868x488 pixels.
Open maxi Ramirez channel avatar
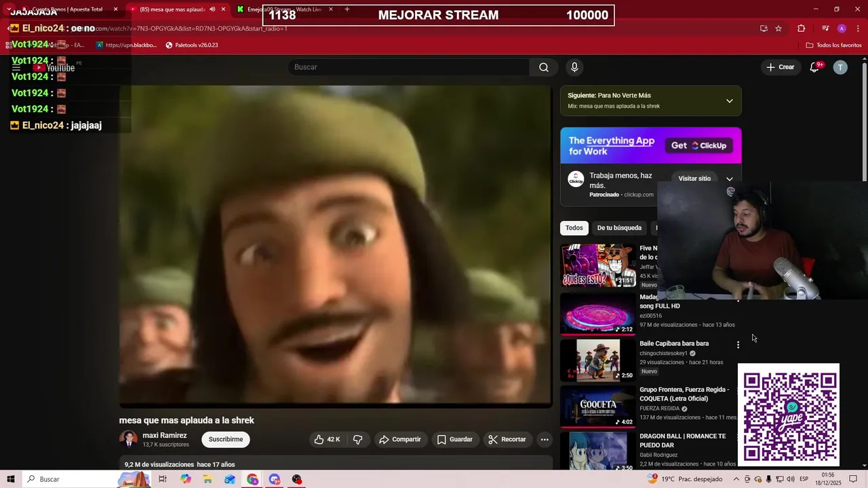(128, 439)
